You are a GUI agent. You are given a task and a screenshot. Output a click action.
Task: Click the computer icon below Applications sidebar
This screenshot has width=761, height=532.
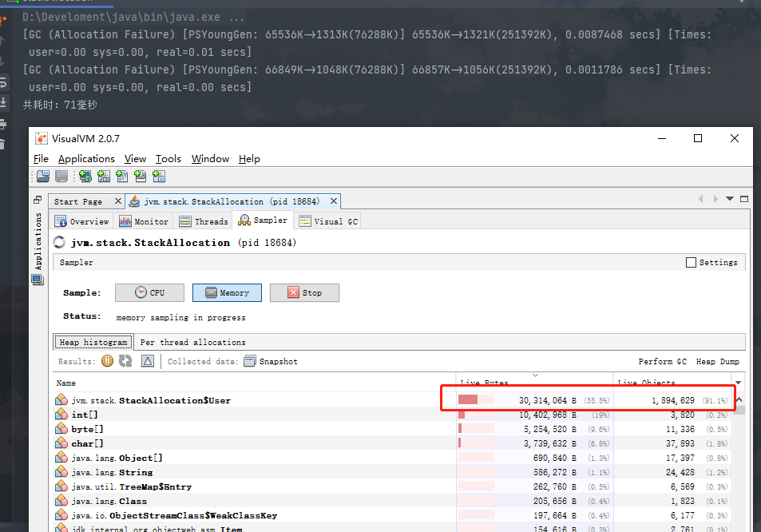point(38,280)
